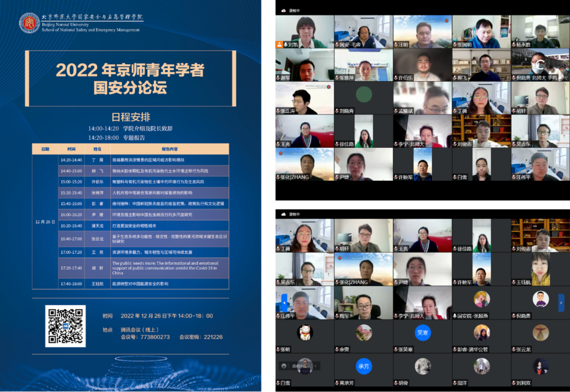Screen dimensions: 570x392
Task: Click the QR code on the poster
Action: point(65,326)
